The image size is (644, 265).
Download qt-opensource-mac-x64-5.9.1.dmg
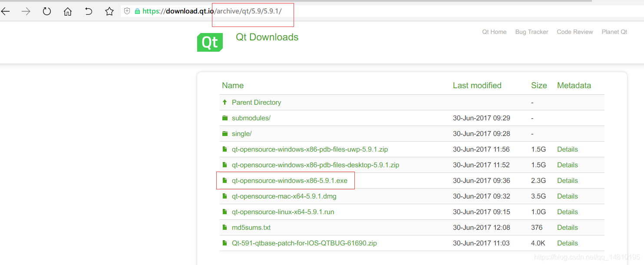(x=284, y=196)
